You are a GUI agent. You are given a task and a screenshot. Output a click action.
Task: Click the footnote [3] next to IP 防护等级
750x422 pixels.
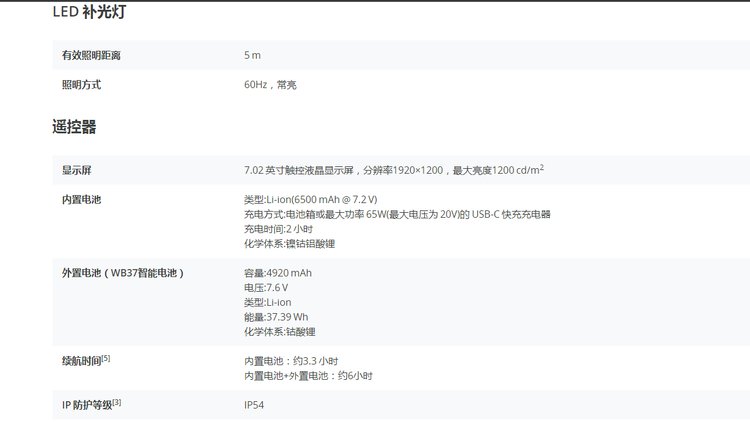click(x=116, y=402)
